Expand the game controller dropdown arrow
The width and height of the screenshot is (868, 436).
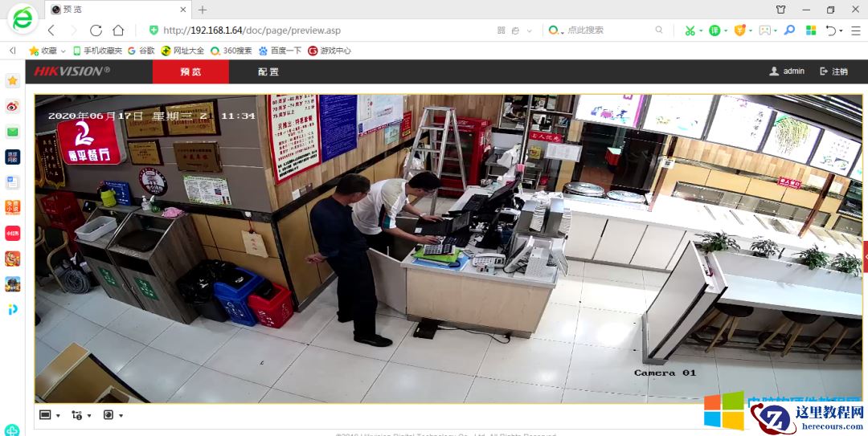pyautogui.click(x=776, y=31)
